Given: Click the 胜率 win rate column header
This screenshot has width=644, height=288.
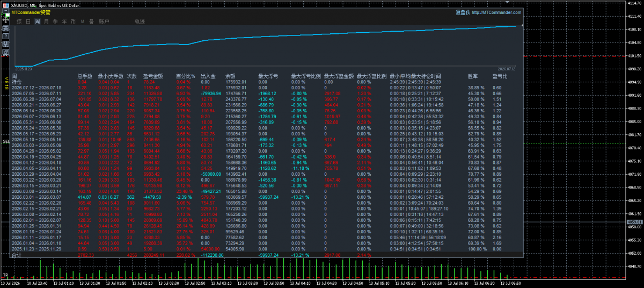Looking at the screenshot, I should [474, 76].
